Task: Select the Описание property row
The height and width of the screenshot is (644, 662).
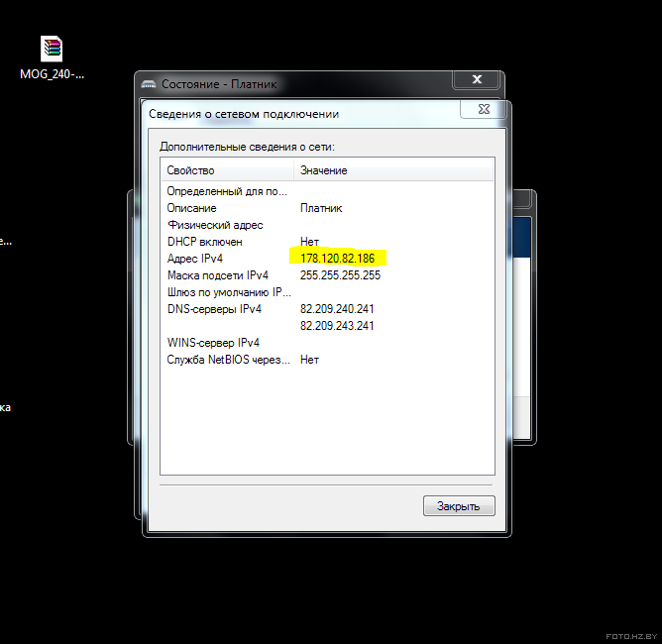Action: (x=327, y=208)
